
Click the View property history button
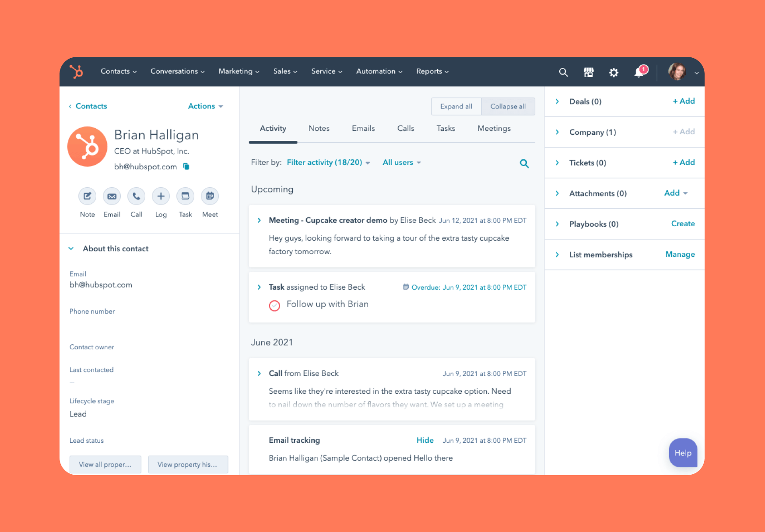click(188, 464)
